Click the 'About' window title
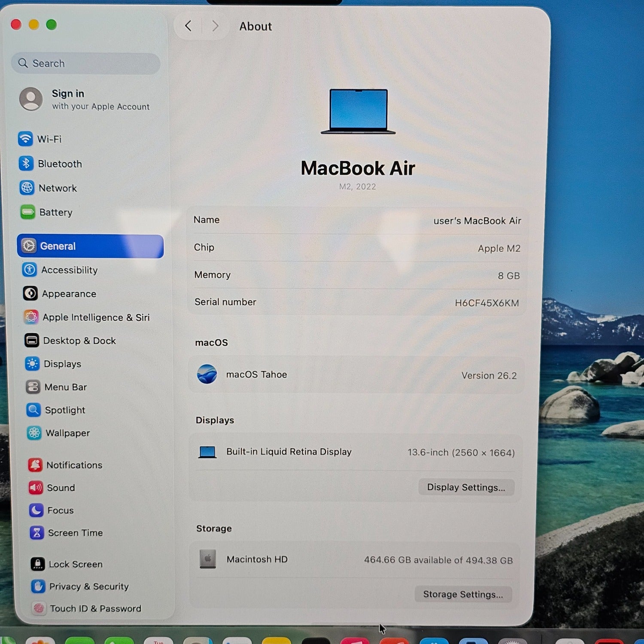Screen dimensions: 644x644 (255, 27)
